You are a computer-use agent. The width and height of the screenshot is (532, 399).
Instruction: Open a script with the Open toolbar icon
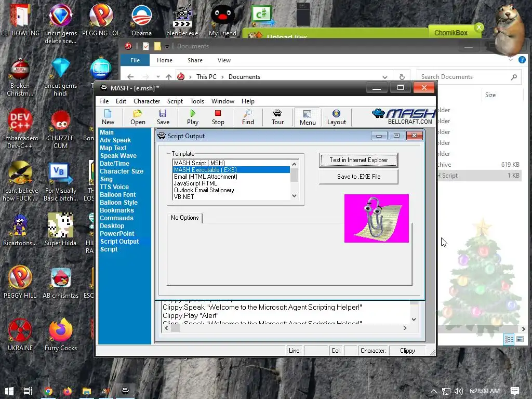click(138, 117)
